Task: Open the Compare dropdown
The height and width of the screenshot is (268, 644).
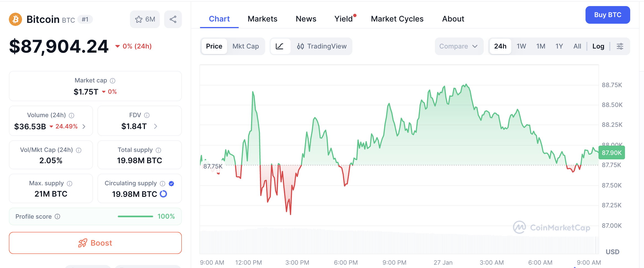Action: click(x=459, y=46)
